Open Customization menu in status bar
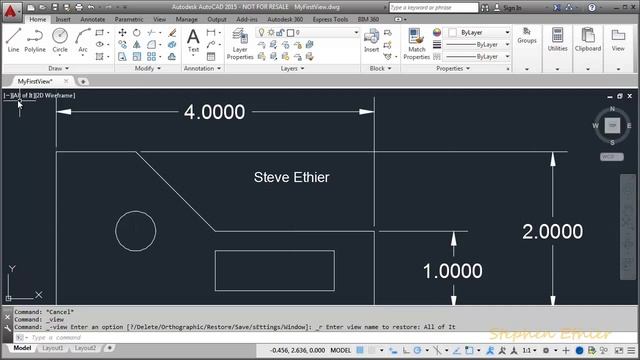 [631, 350]
